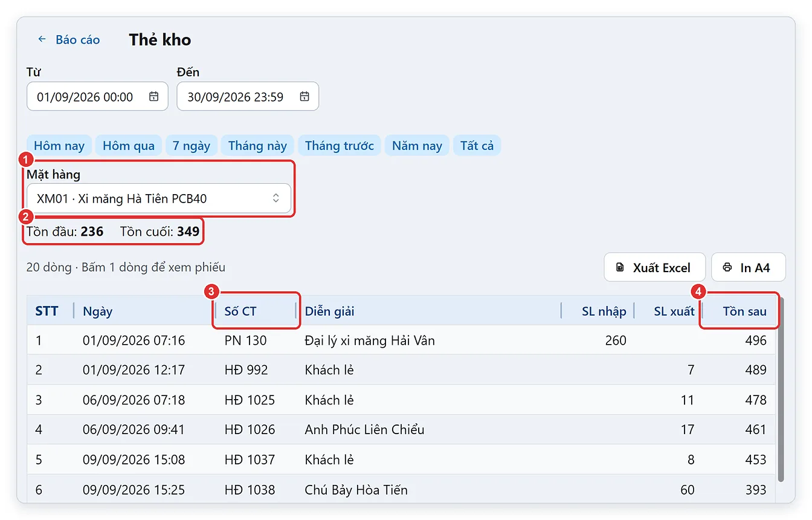Click the table vertical scrollbar

tap(781, 389)
